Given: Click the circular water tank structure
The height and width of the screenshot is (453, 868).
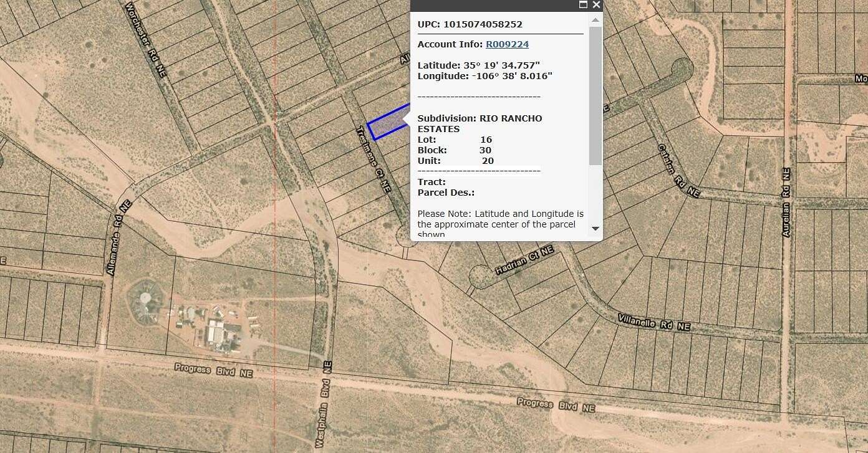Looking at the screenshot, I should 145,297.
